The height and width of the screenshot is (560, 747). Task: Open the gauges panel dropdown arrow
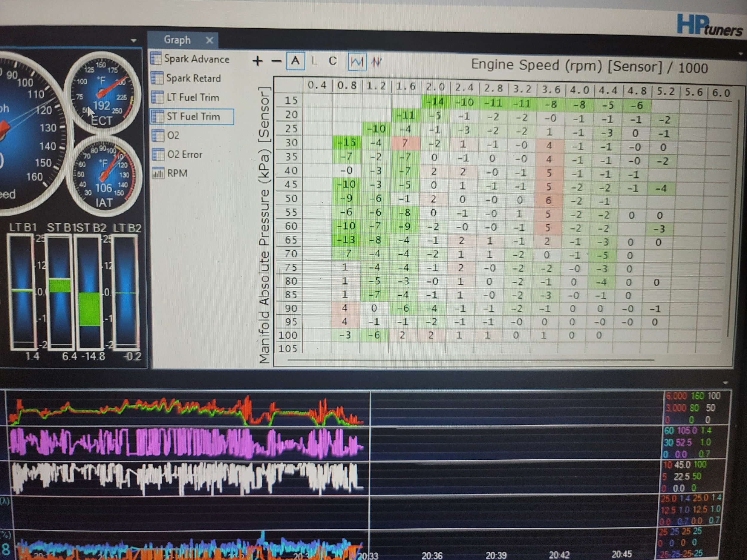pyautogui.click(x=134, y=41)
